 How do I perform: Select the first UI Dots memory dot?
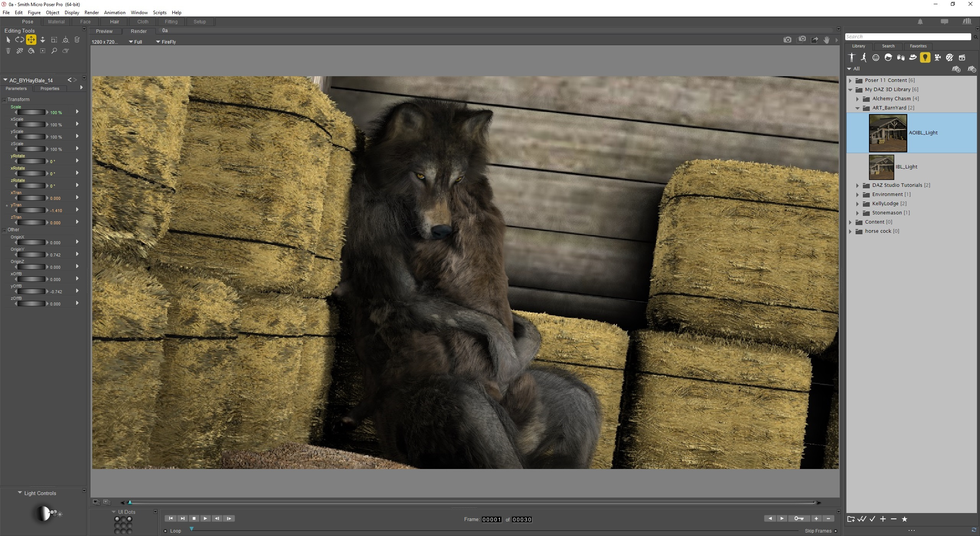(118, 519)
